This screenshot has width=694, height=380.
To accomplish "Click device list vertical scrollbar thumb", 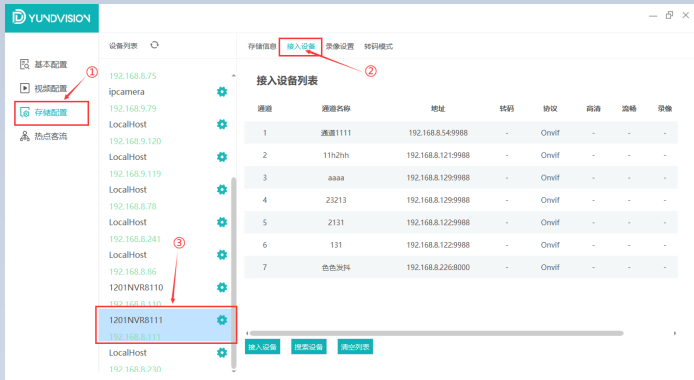I will 234,273.
